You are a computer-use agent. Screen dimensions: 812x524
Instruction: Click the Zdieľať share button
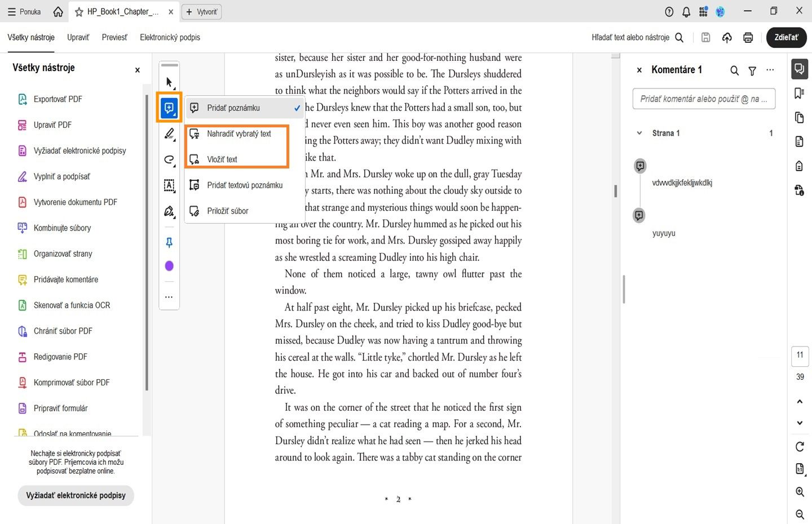786,37
